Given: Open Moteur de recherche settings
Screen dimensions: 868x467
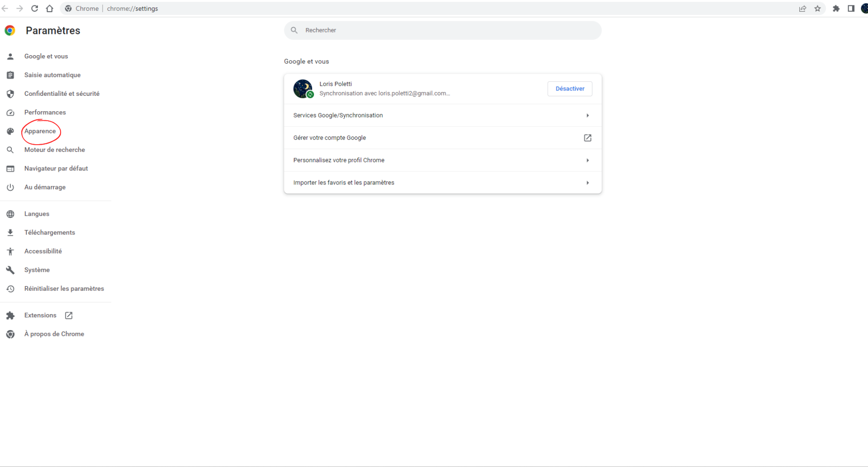Looking at the screenshot, I should coord(55,150).
